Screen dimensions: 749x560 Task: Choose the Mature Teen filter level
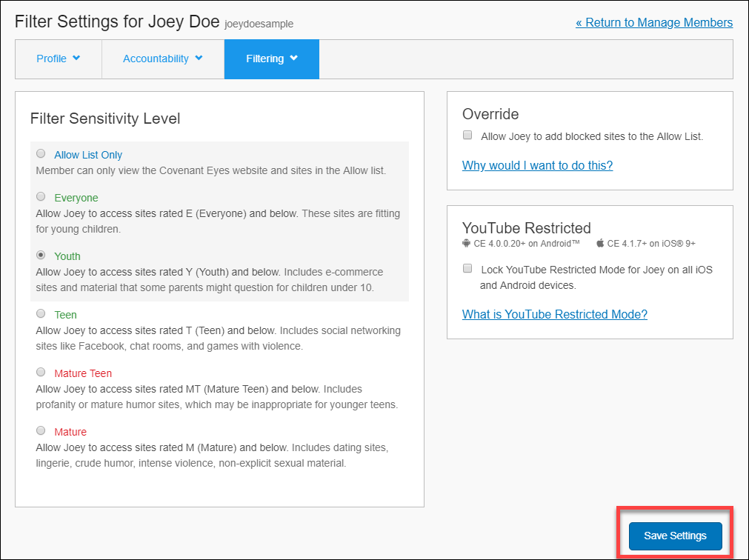pyautogui.click(x=41, y=373)
